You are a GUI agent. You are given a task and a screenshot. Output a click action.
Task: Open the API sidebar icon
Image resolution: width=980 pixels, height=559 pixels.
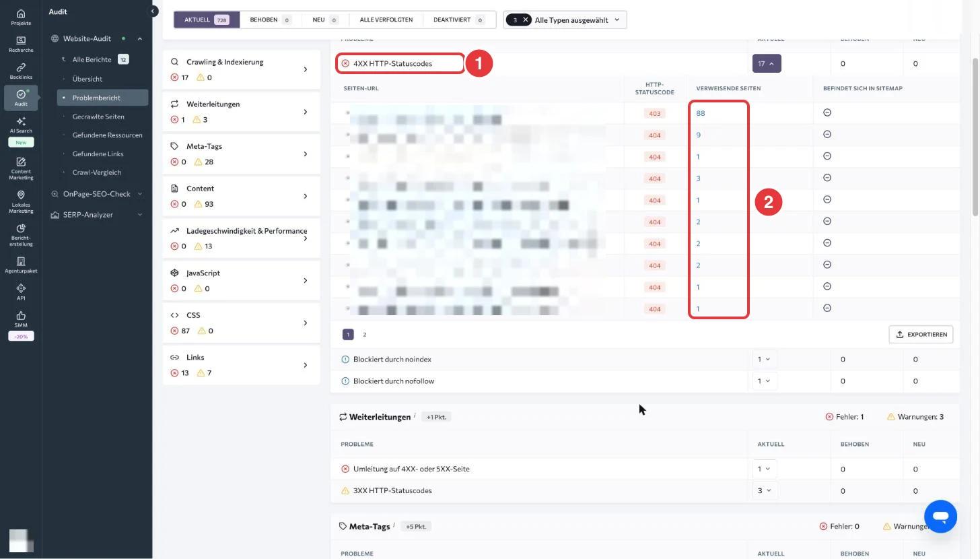pos(21,292)
